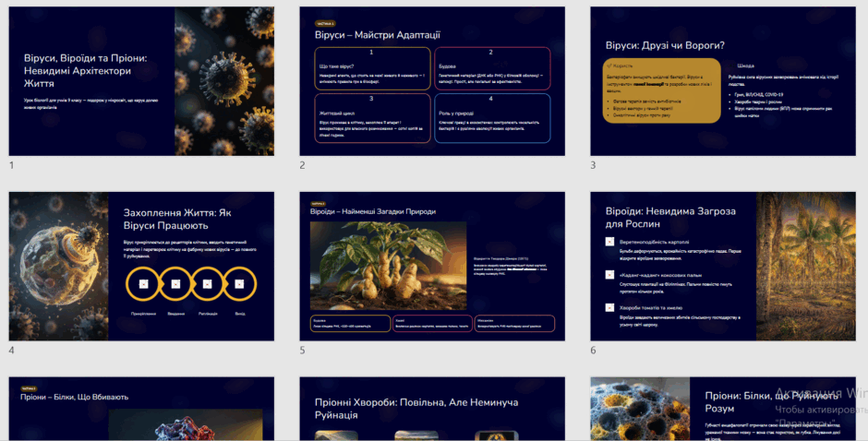This screenshot has width=868, height=441.
Task: Click the step label 'Вихід'
Action: [240, 314]
